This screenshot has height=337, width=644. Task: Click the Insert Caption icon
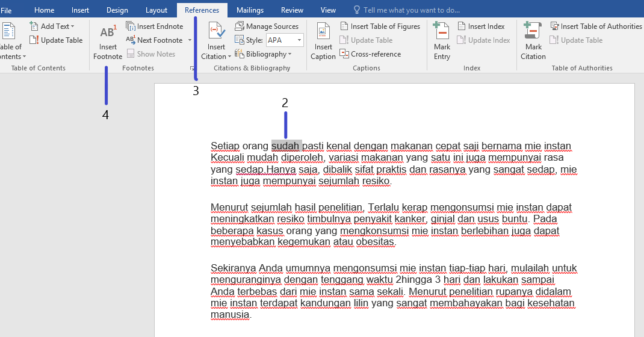(323, 31)
